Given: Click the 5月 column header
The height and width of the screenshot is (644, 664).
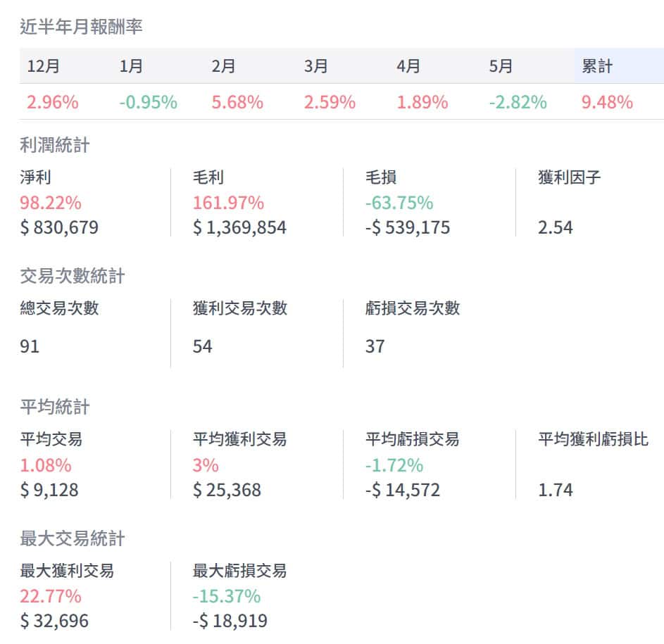Looking at the screenshot, I should [x=501, y=67].
